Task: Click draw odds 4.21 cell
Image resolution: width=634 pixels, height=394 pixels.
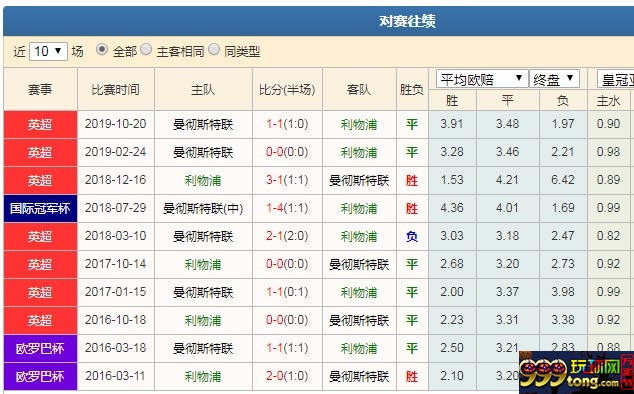Action: (x=507, y=180)
